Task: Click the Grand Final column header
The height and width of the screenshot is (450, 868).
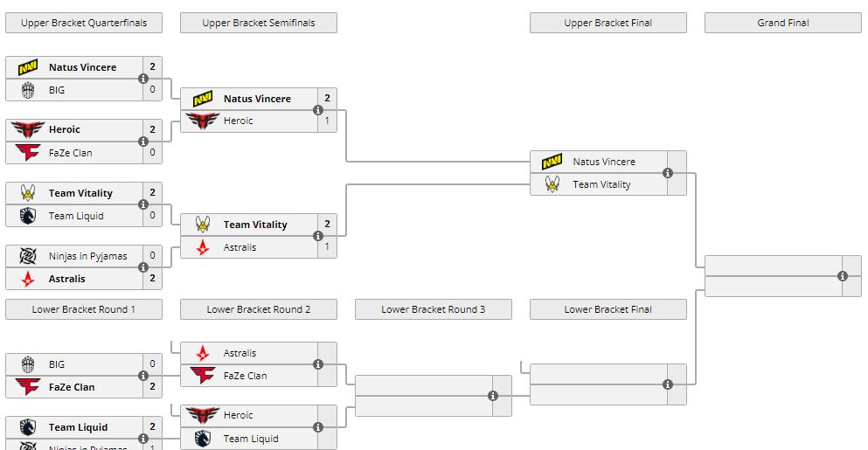Action: click(783, 23)
